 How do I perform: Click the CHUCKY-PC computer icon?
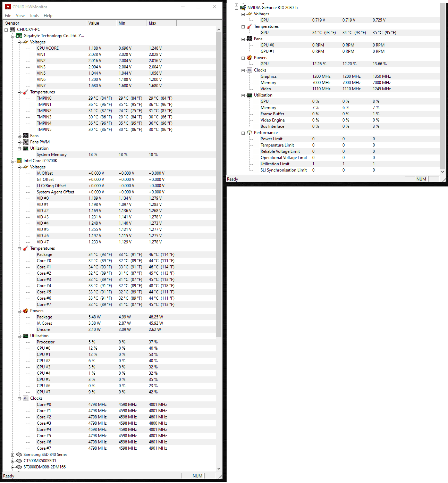click(13, 30)
